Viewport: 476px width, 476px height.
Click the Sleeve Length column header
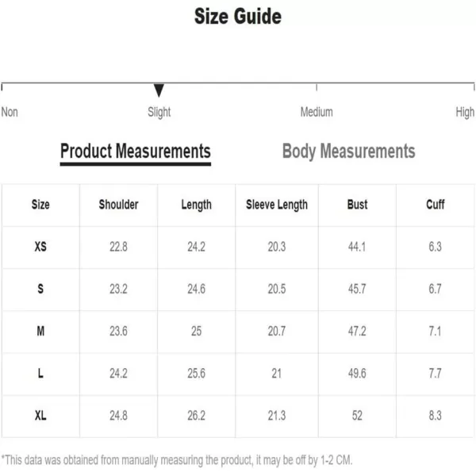pyautogui.click(x=277, y=205)
